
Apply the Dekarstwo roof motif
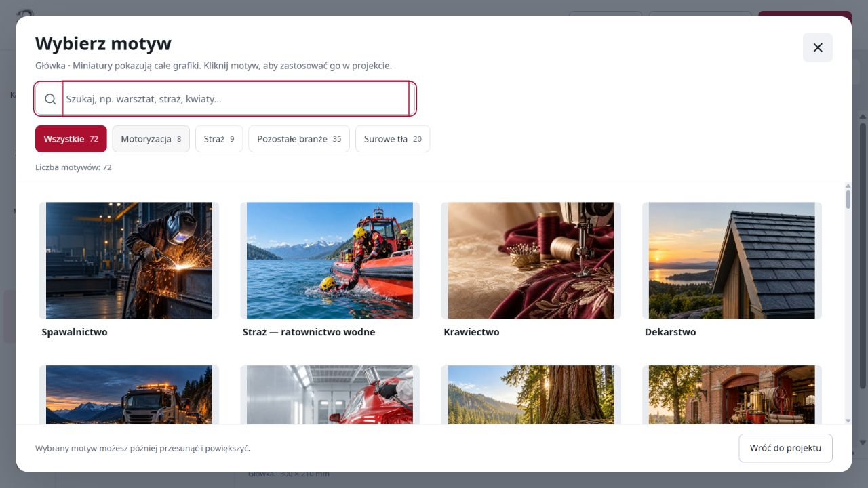(x=732, y=260)
